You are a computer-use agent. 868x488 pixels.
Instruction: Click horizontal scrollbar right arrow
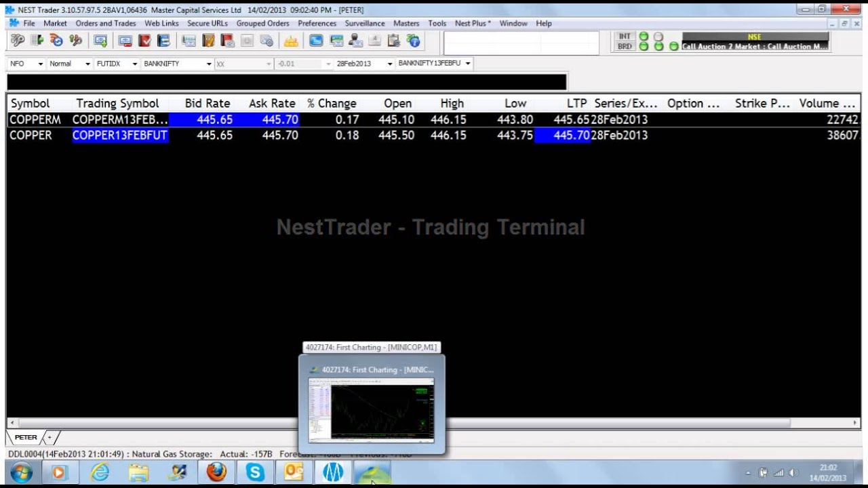tap(856, 422)
